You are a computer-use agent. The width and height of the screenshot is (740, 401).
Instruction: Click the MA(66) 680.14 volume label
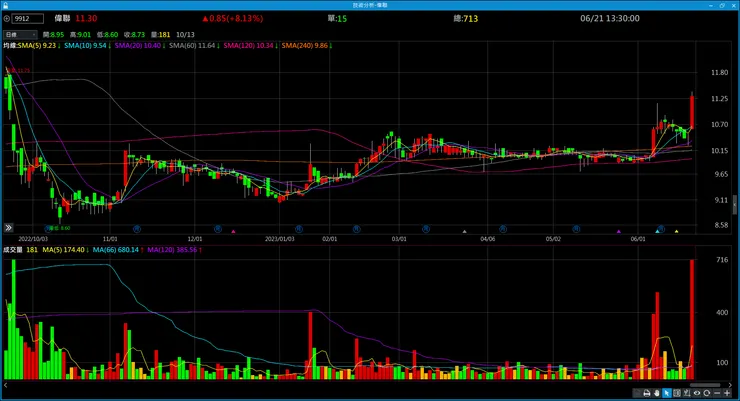(x=116, y=250)
